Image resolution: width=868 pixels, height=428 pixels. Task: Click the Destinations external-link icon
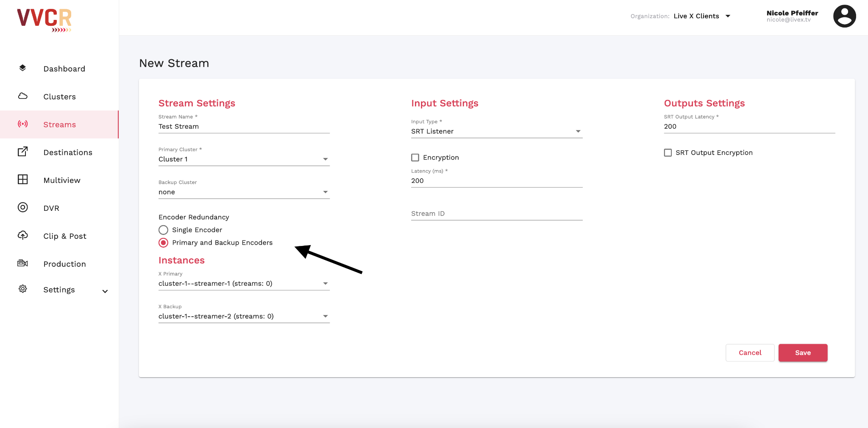click(23, 152)
